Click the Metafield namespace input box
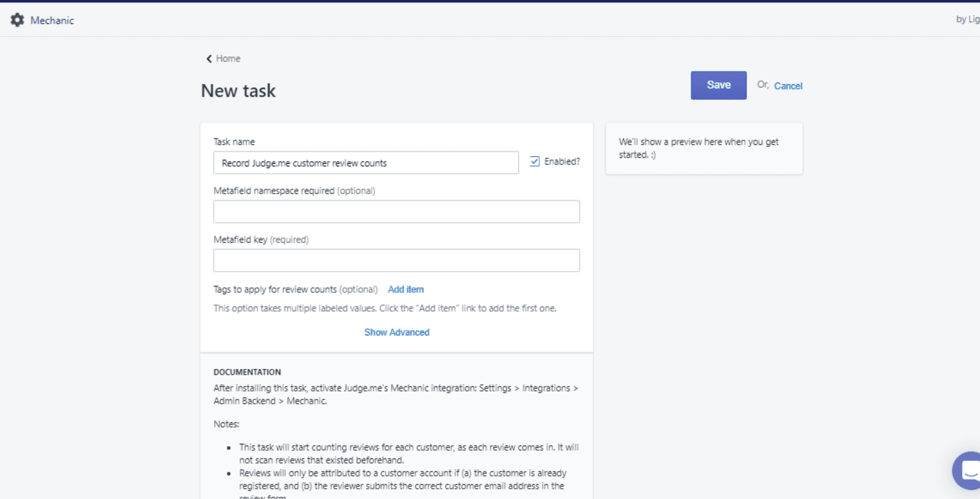The image size is (980, 499). (x=396, y=212)
